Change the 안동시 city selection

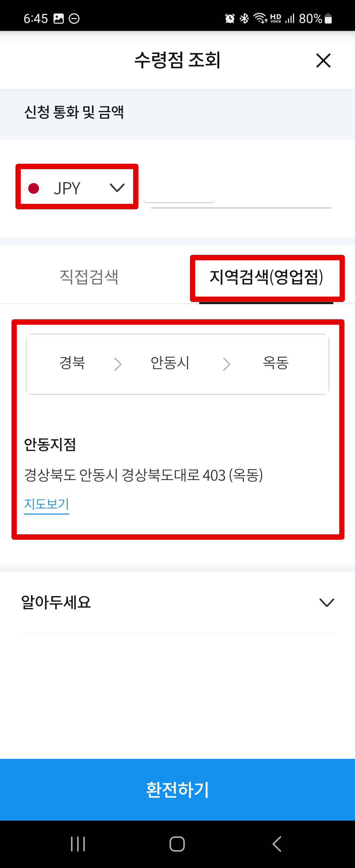(x=170, y=363)
